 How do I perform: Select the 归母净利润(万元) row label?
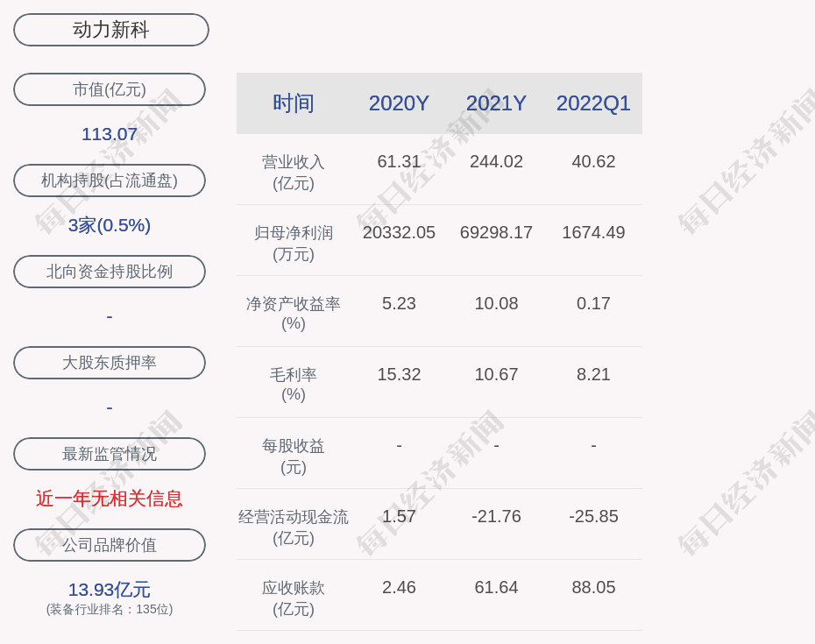(x=294, y=244)
